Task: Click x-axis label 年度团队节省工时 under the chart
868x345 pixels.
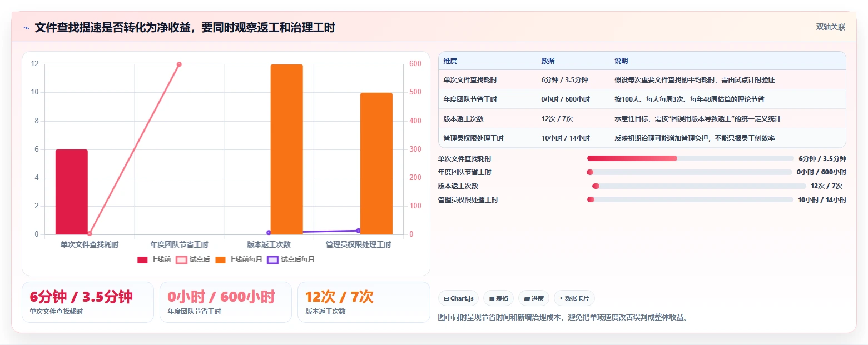Action: pyautogui.click(x=179, y=244)
